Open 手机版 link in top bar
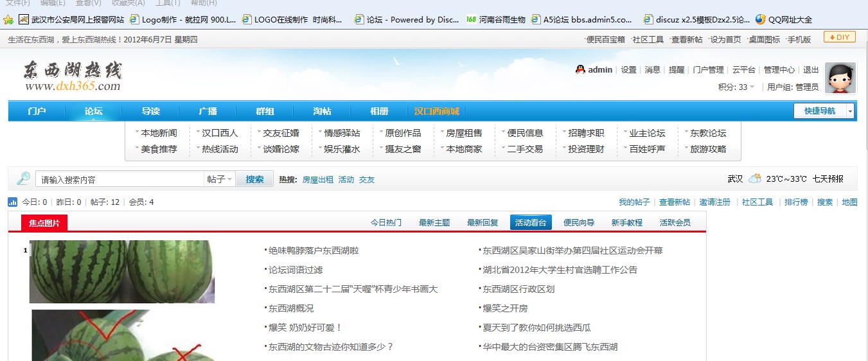The image size is (868, 361). point(799,39)
